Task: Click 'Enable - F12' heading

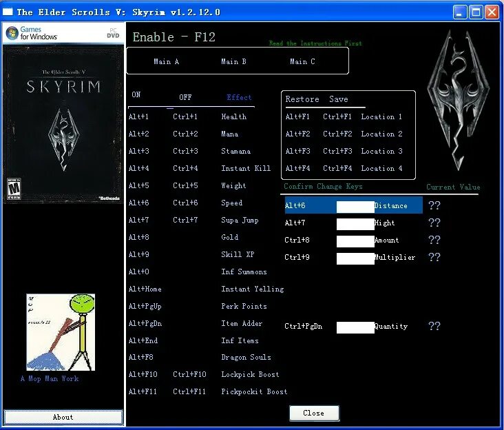Action: 174,37
